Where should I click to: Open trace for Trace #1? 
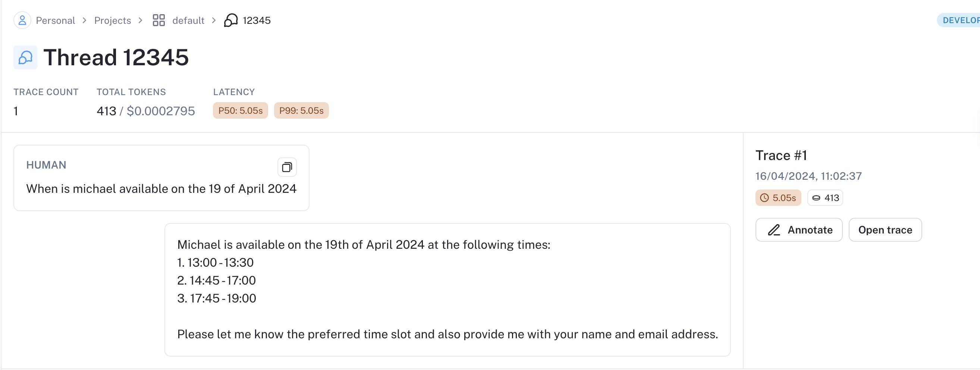click(x=885, y=230)
